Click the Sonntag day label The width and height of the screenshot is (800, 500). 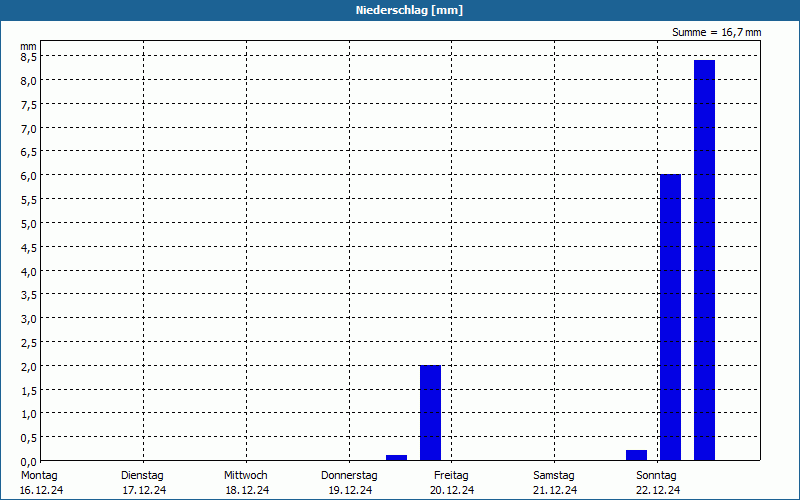pyautogui.click(x=656, y=476)
